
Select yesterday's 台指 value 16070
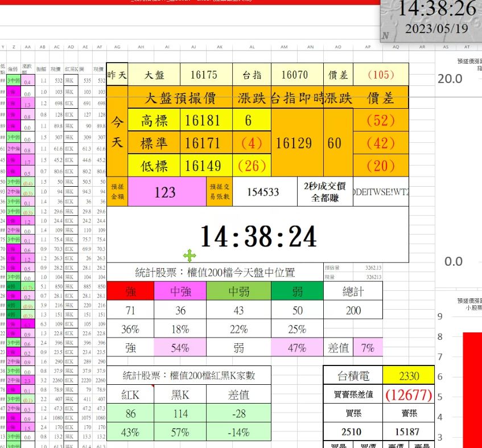tap(297, 75)
